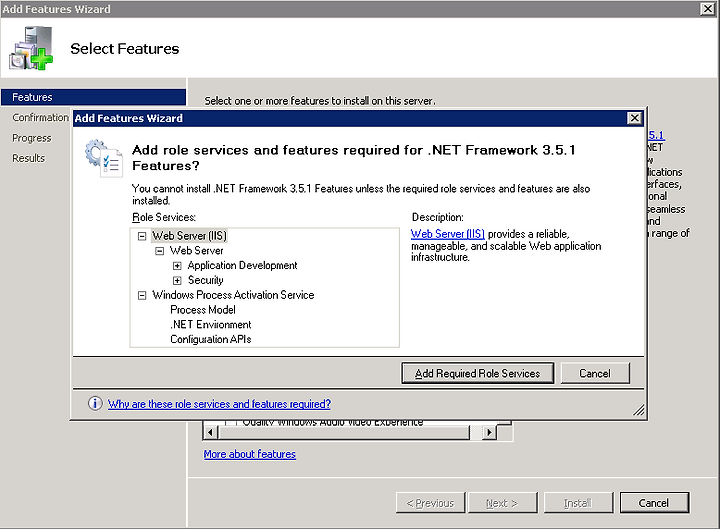Viewport: 720px width, 529px height.
Task: Expand the Application Development node
Action: coord(177,265)
